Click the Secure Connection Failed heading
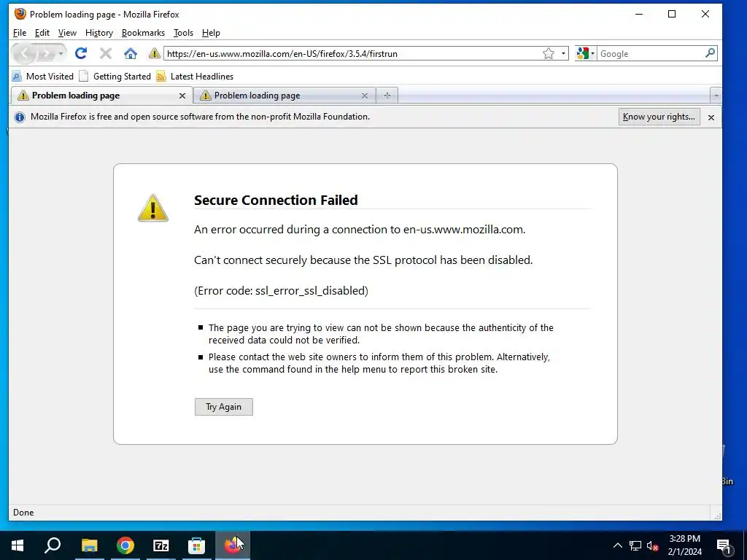The width and height of the screenshot is (747, 560). click(276, 200)
